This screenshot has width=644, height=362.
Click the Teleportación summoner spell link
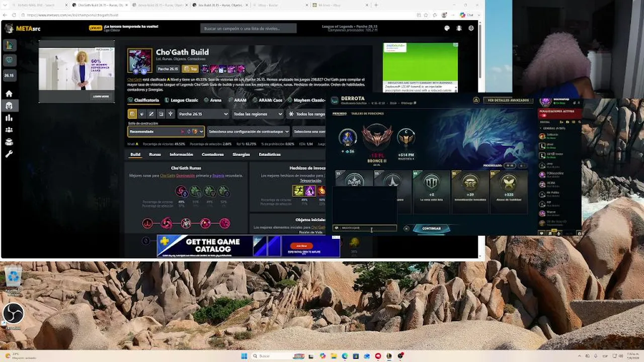(310, 180)
